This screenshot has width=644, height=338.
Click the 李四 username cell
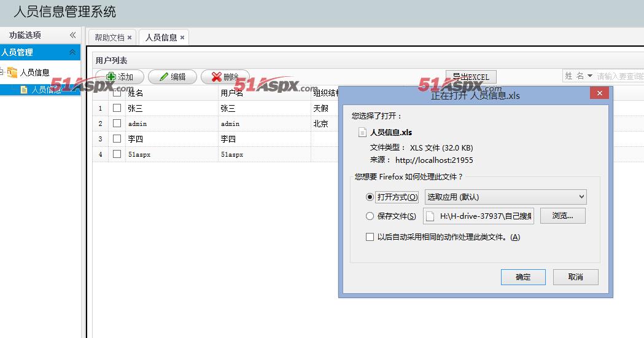point(264,139)
